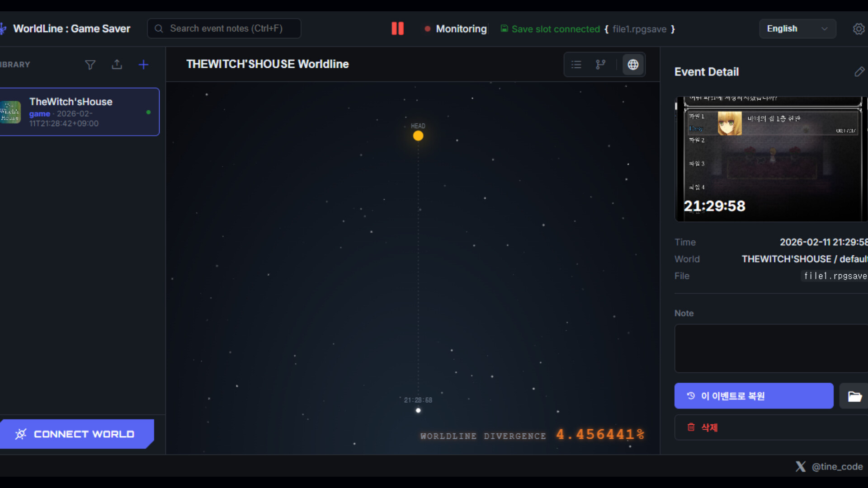868x488 pixels.
Task: Edit the event note using the pencil icon
Action: click(x=859, y=71)
